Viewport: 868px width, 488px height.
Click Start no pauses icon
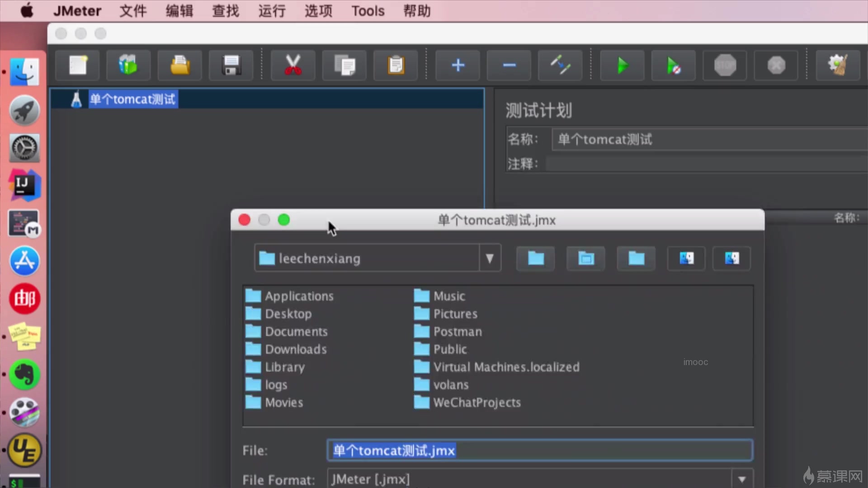tap(673, 66)
